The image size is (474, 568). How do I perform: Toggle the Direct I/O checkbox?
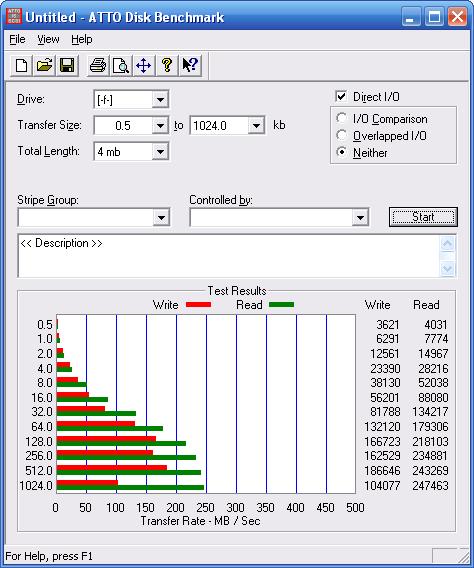pyautogui.click(x=341, y=96)
